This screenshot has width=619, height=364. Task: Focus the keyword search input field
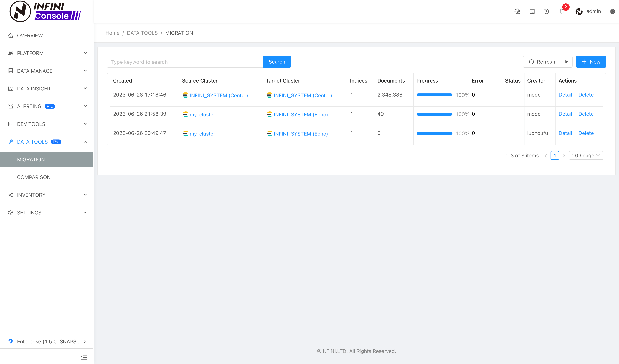coord(185,62)
